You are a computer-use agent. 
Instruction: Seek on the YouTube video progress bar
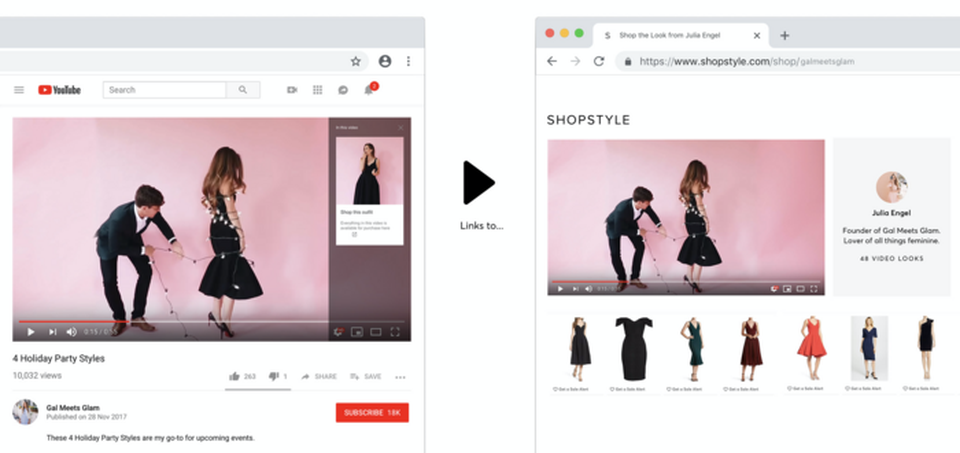coord(212,321)
